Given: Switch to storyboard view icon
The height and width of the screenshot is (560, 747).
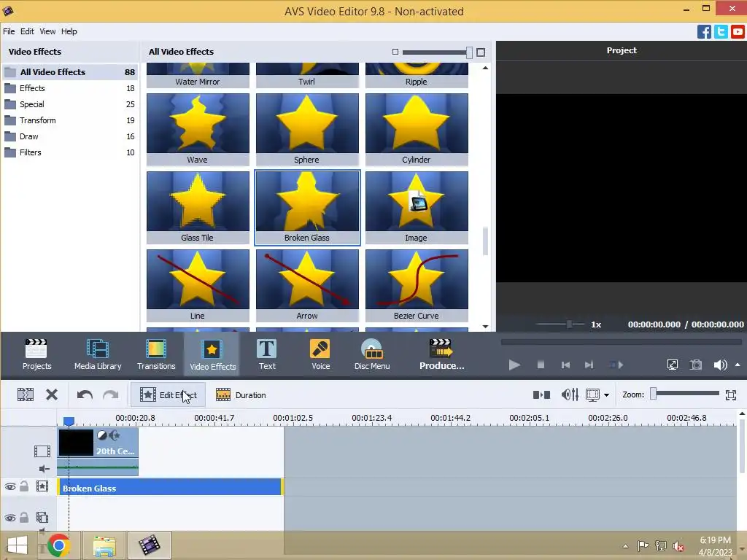Looking at the screenshot, I should pos(542,394).
